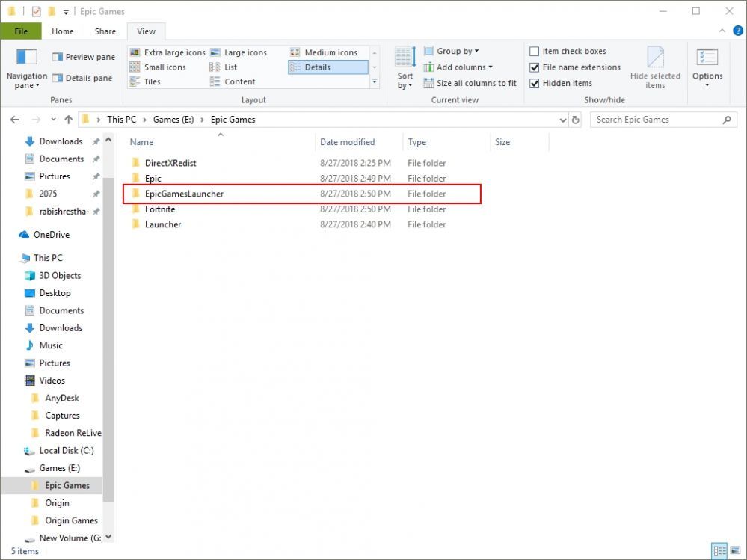Expand the layout gallery more arrow
747x560 pixels.
point(375,82)
